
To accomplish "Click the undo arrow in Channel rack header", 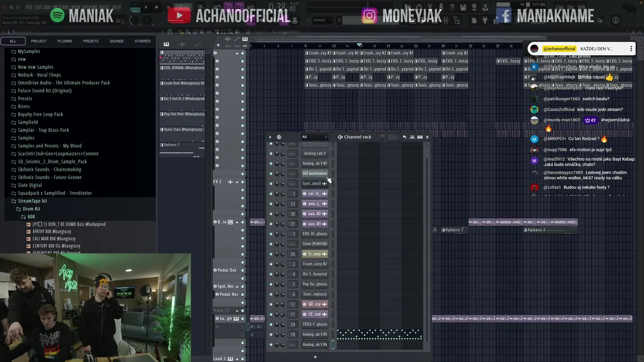I will (404, 137).
